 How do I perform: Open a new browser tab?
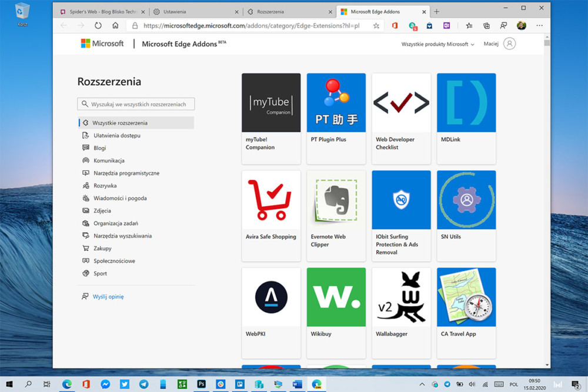point(436,12)
